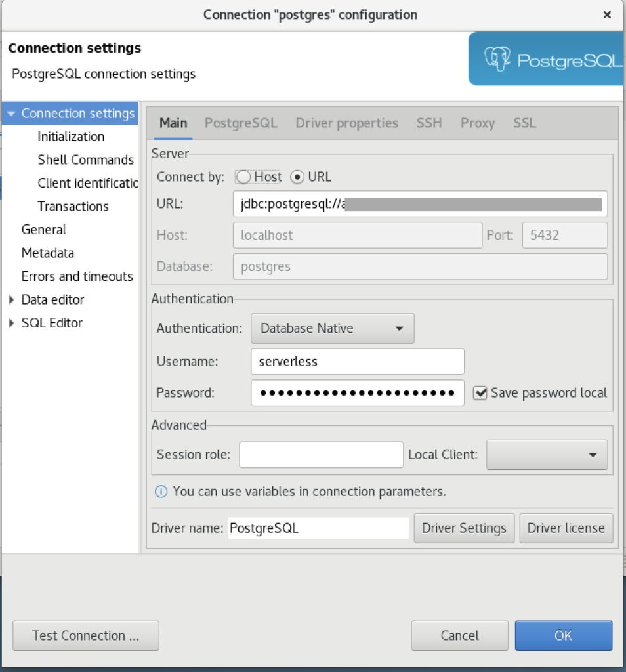
Task: Select Shell Commands in the sidebar
Action: pos(85,159)
